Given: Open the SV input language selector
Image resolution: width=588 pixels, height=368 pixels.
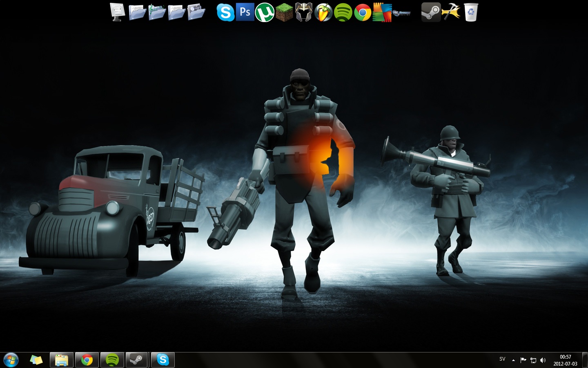Looking at the screenshot, I should (502, 359).
